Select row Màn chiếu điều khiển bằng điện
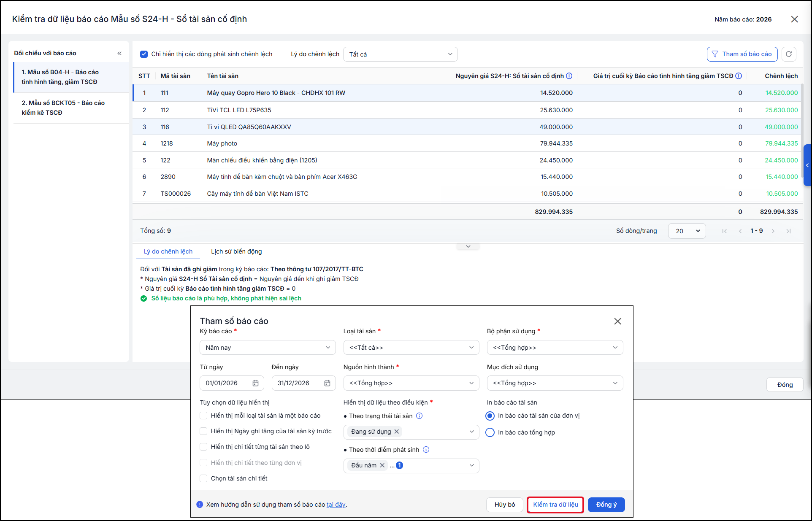Screen dimensions: 812x521 click(x=468, y=160)
